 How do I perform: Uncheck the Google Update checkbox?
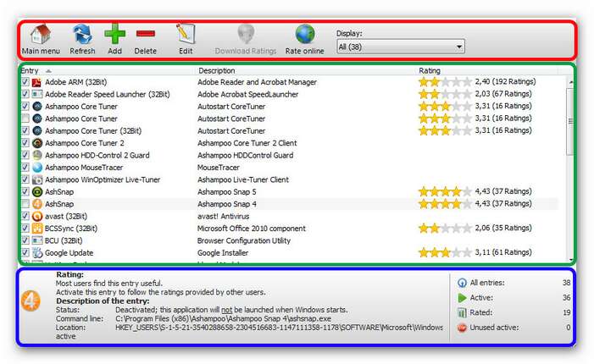(x=25, y=252)
